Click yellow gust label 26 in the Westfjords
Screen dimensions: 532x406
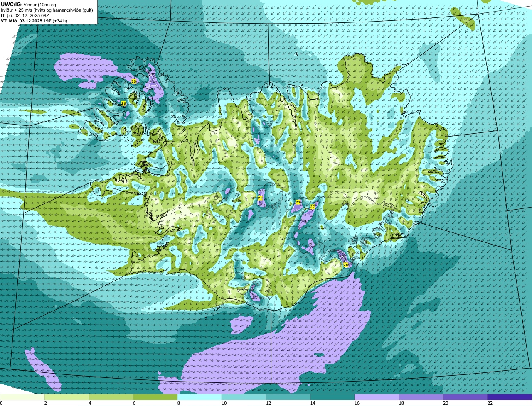[x=123, y=103]
